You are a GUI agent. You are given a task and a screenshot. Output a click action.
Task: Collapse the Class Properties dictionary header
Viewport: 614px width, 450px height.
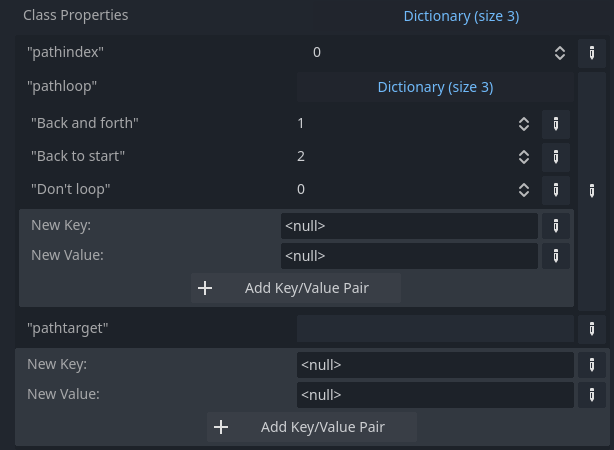tap(461, 16)
